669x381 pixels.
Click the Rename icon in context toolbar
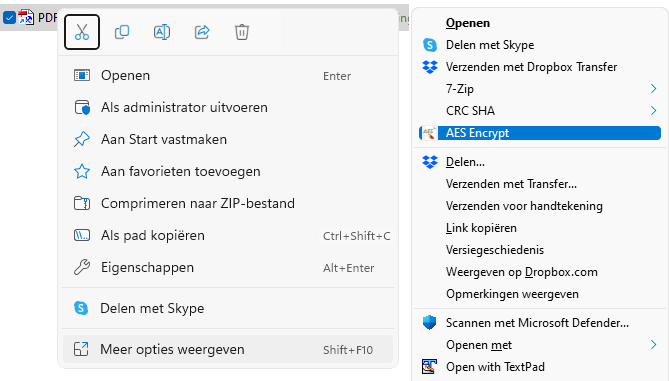[162, 32]
